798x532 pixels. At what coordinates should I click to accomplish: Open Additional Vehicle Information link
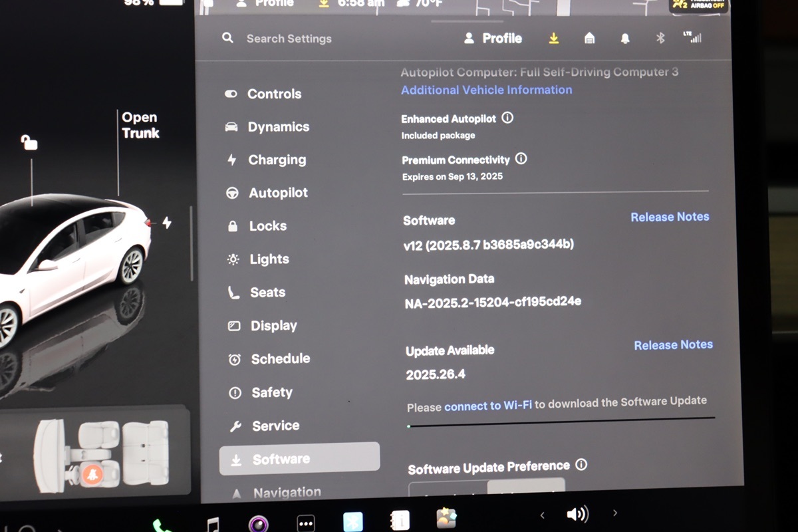(x=487, y=90)
